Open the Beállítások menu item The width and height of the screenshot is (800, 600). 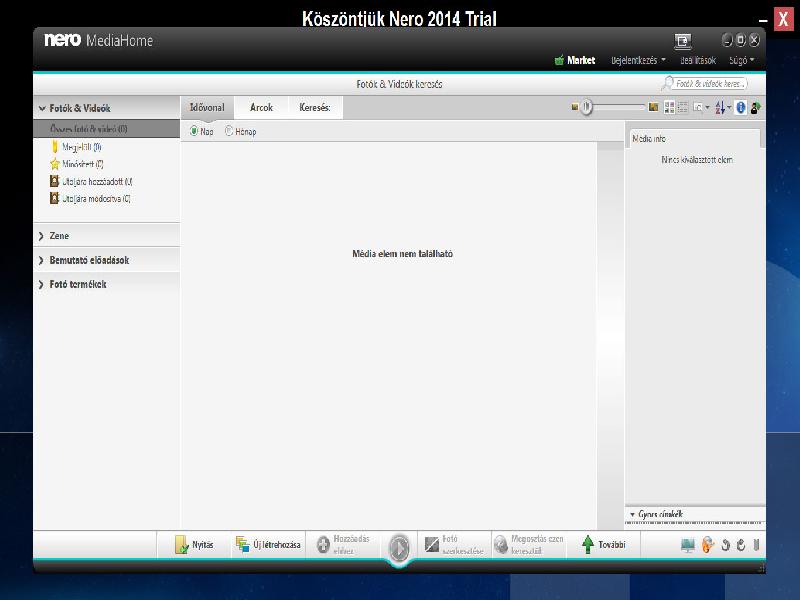(x=698, y=60)
